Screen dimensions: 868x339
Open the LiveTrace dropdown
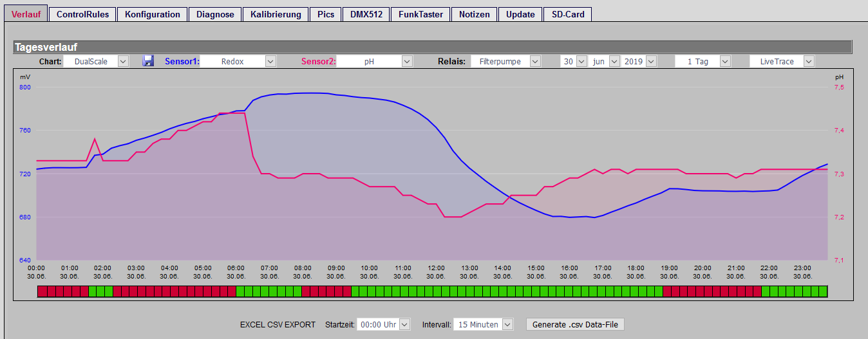point(782,61)
